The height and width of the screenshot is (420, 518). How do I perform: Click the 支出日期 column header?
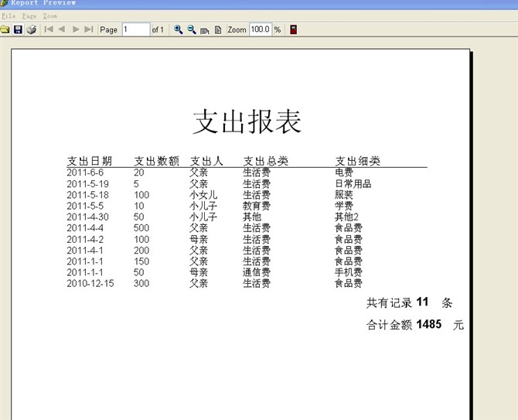(90, 161)
